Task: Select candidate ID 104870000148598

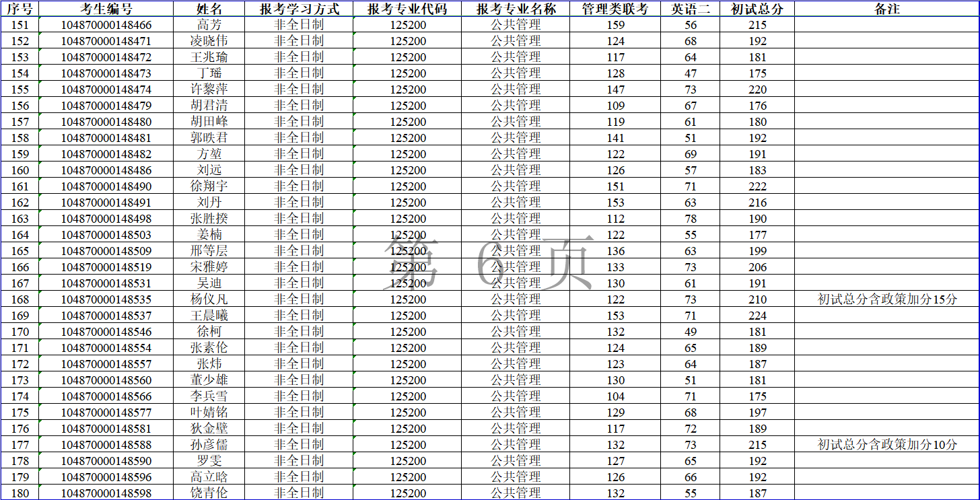Action: [x=106, y=493]
